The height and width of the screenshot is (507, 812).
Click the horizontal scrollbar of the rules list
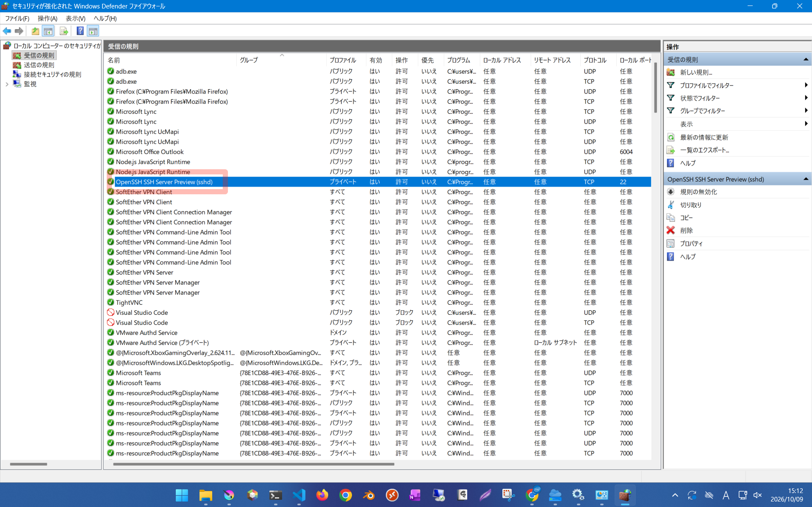[x=253, y=464]
